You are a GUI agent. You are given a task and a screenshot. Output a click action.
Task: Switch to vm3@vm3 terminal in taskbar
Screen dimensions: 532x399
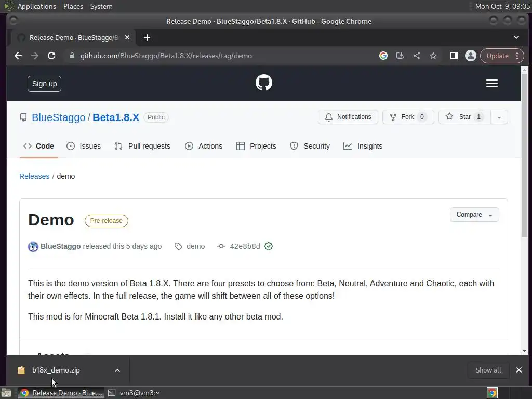pos(134,393)
